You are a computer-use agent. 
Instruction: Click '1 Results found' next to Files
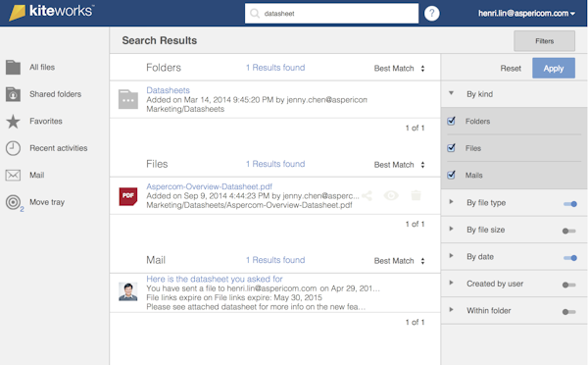tap(275, 164)
